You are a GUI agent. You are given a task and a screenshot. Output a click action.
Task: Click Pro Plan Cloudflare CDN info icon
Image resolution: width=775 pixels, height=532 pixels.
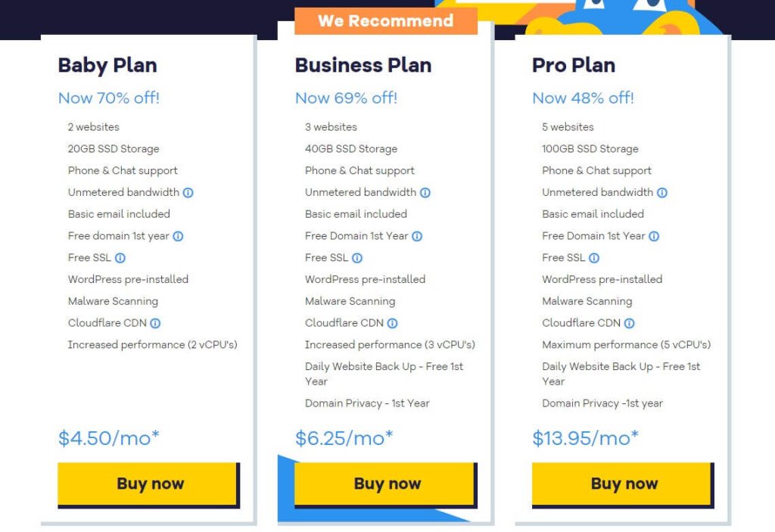tap(629, 323)
